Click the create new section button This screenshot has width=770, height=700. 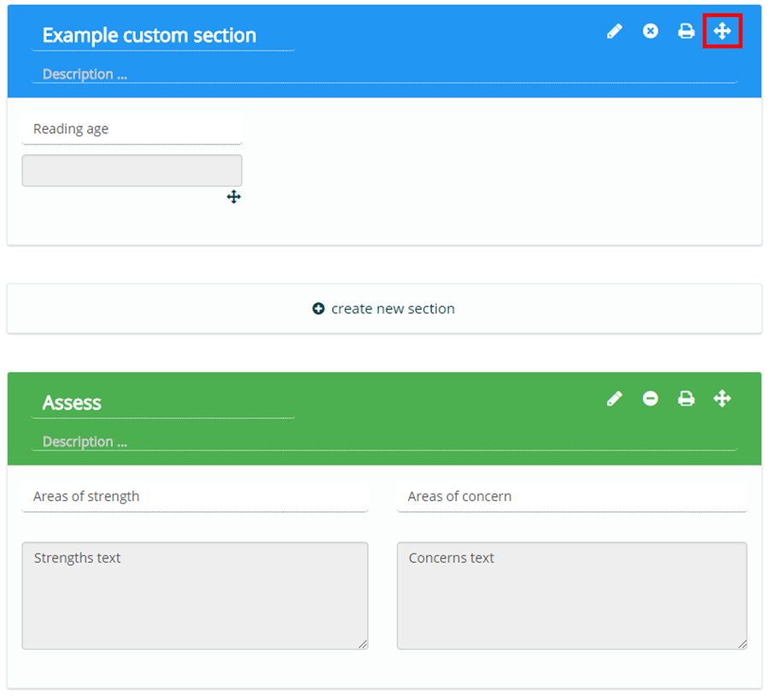click(x=384, y=309)
